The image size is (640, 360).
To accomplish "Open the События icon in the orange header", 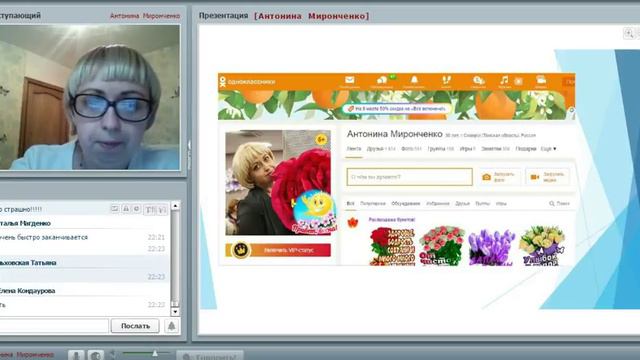I will point(478,82).
